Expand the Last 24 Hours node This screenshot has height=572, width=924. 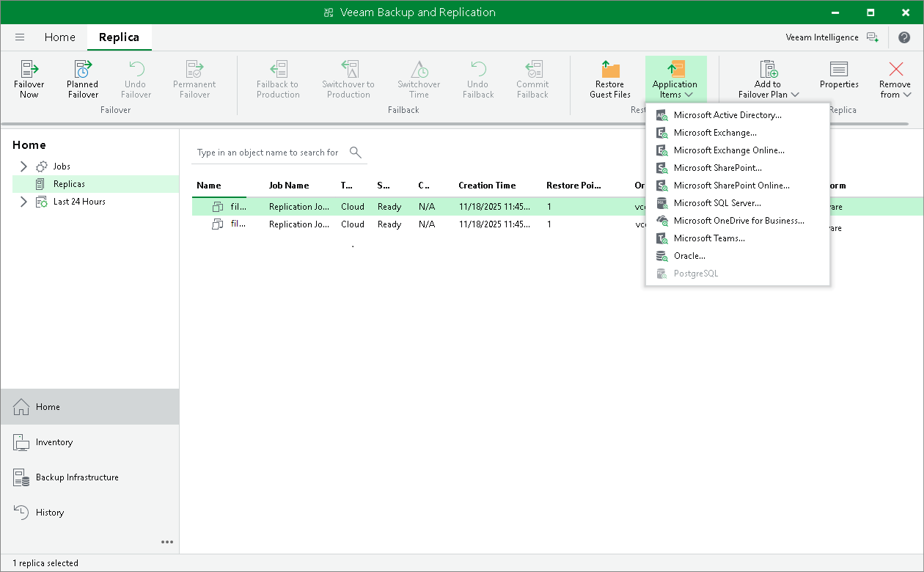click(x=23, y=202)
